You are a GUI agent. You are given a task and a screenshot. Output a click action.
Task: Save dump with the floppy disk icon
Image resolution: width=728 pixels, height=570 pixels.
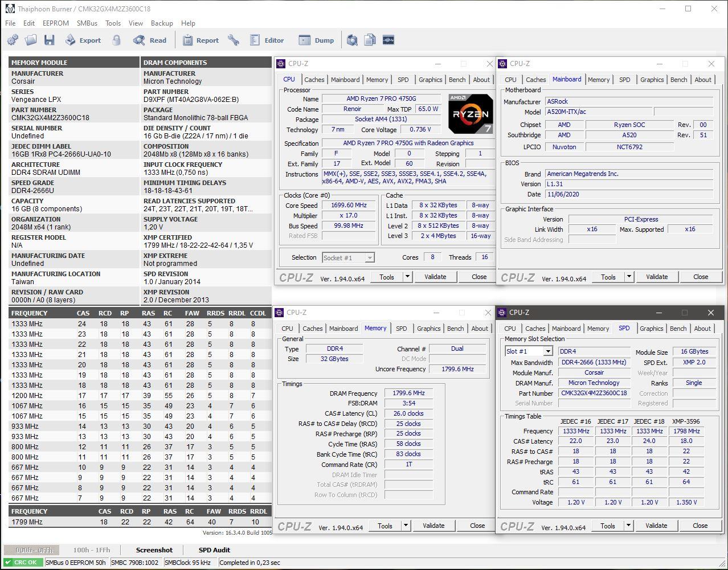[50, 40]
